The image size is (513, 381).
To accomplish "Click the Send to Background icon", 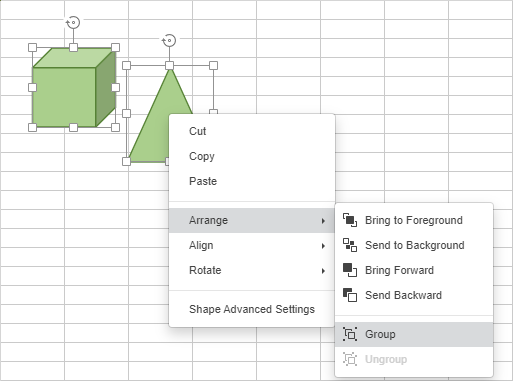I will point(350,245).
